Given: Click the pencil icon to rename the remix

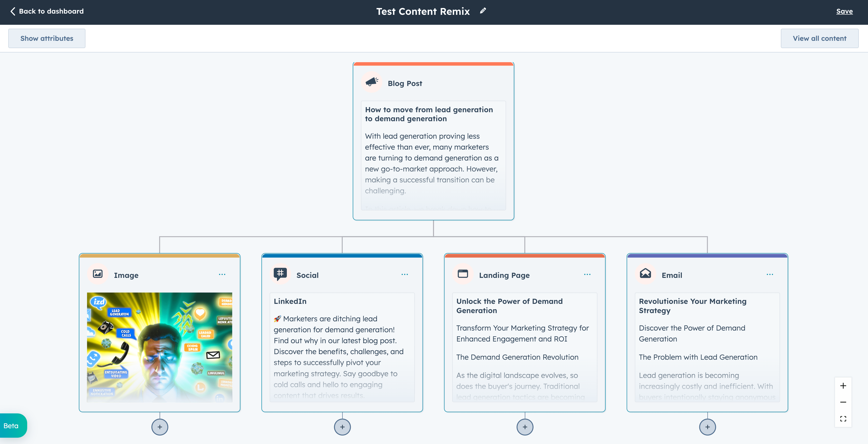Looking at the screenshot, I should pos(483,11).
